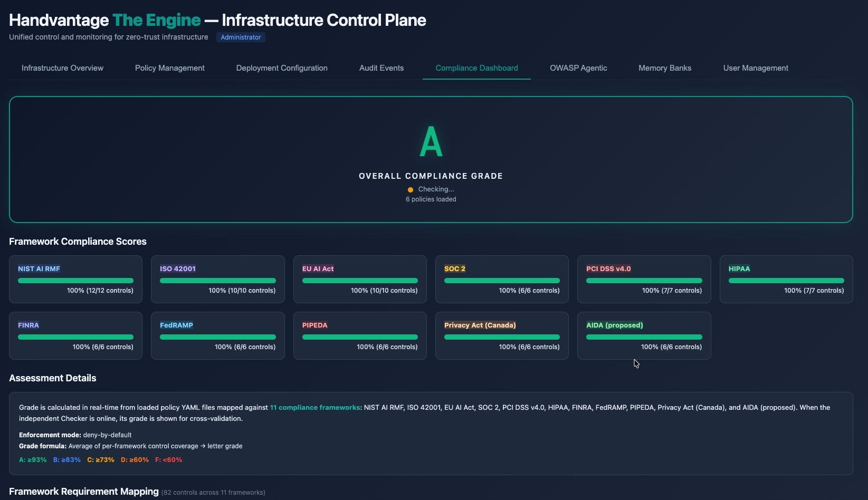Screen dimensions: 868x500
Task: Click the 'F: <60%' grade legend
Action: click(168, 460)
